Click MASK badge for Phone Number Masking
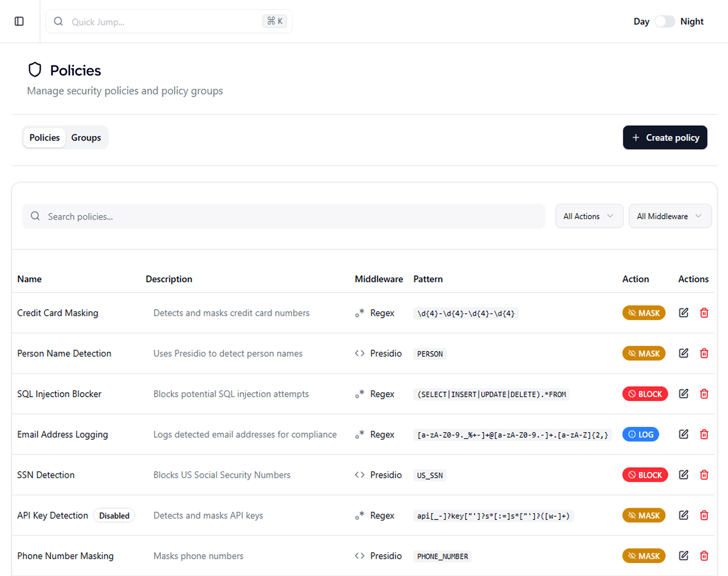 (643, 556)
